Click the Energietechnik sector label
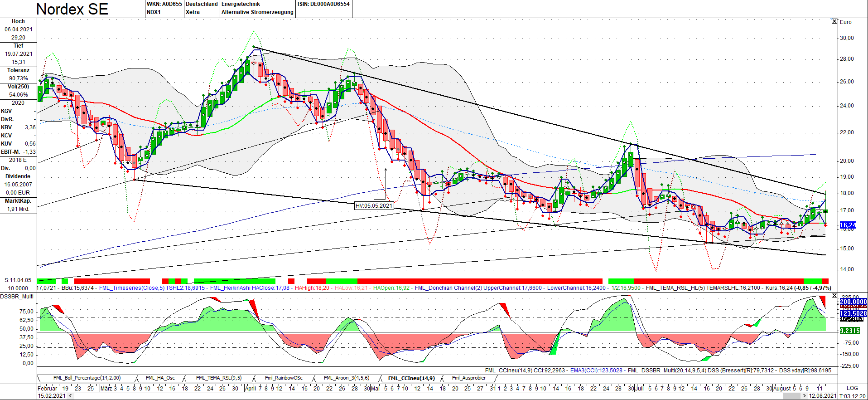 [241, 4]
